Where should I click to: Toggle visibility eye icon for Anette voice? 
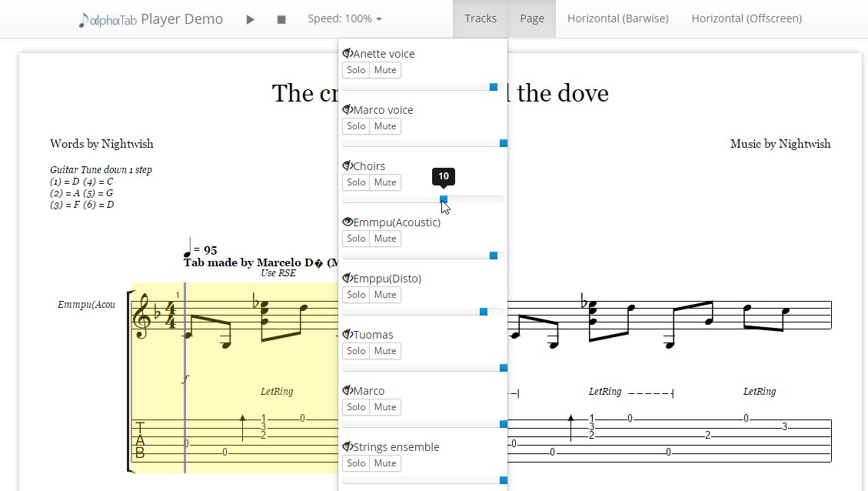pyautogui.click(x=347, y=53)
